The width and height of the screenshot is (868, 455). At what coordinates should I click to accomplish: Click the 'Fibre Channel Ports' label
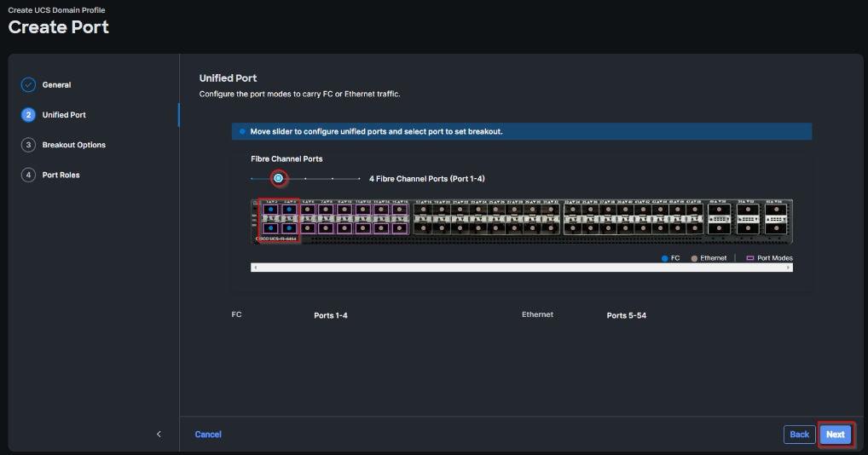click(286, 158)
